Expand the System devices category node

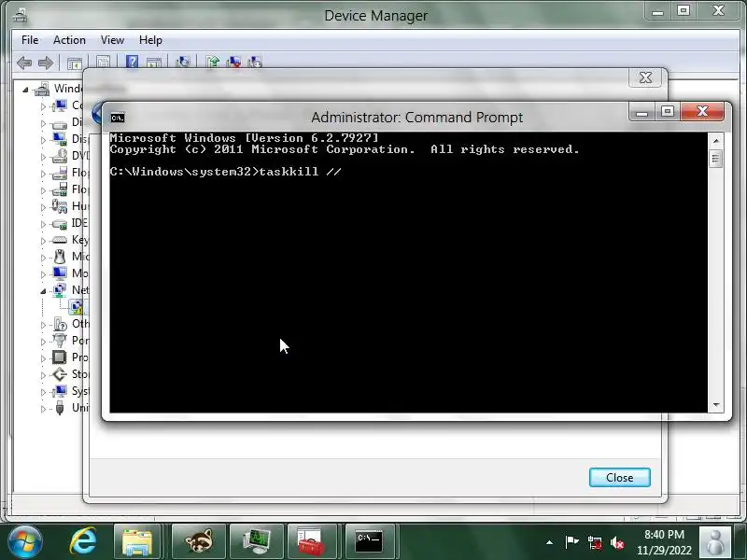coord(43,392)
